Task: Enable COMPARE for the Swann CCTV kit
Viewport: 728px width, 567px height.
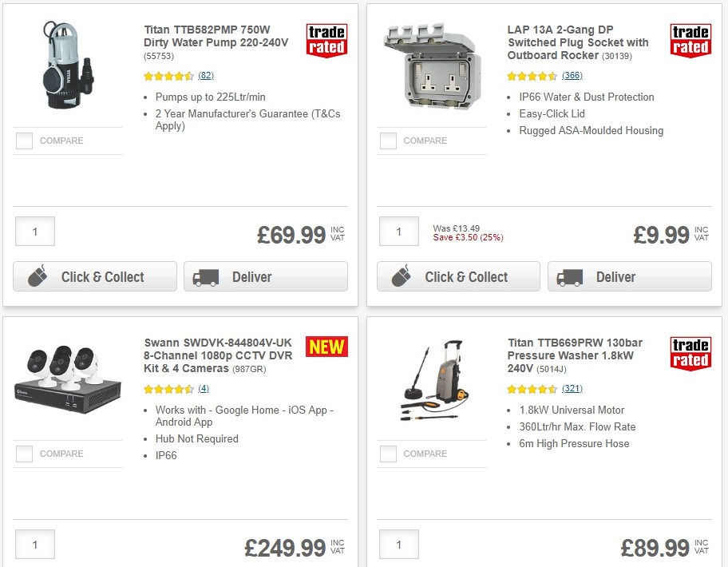Action: [24, 454]
